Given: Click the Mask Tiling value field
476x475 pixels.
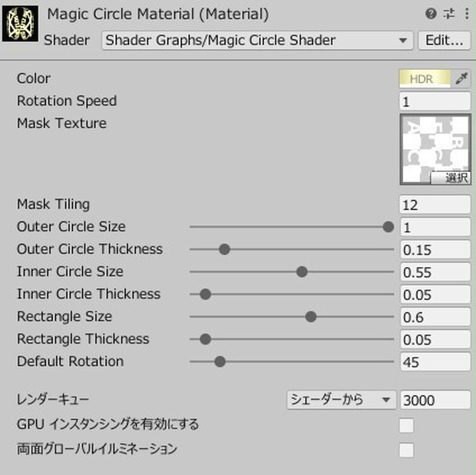Looking at the screenshot, I should 435,205.
